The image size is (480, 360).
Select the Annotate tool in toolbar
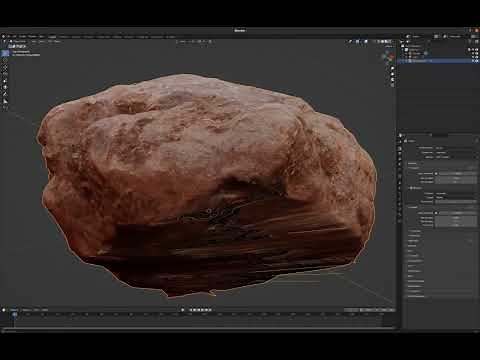tap(5, 94)
